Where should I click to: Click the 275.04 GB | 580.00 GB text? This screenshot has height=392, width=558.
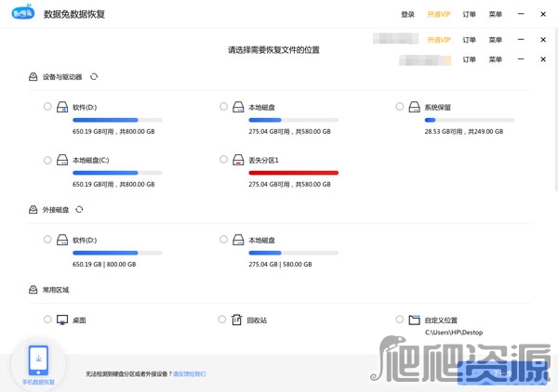pos(280,265)
